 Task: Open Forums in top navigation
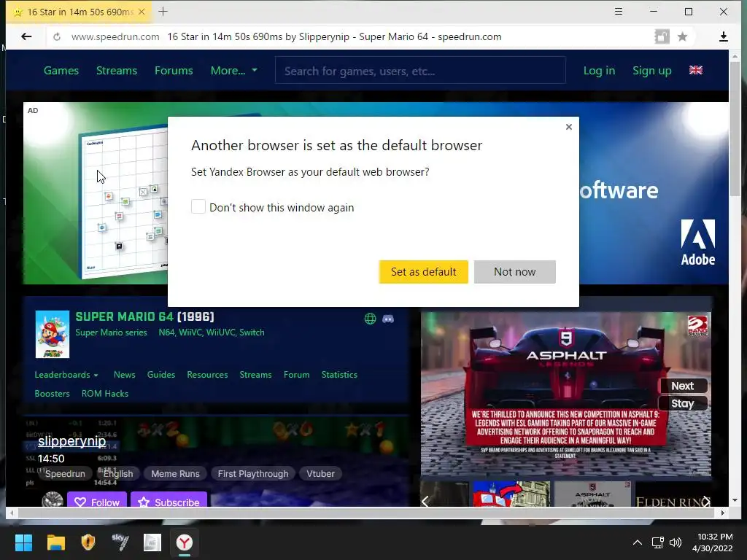(x=174, y=71)
